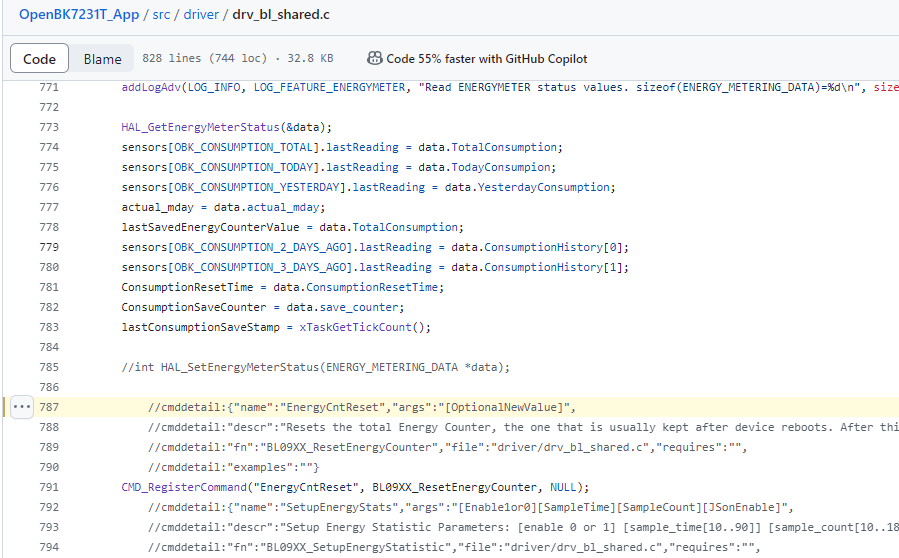Viewport: 899px width, 558px height.
Task: Click the GitHub Copilot icon
Action: 374,58
